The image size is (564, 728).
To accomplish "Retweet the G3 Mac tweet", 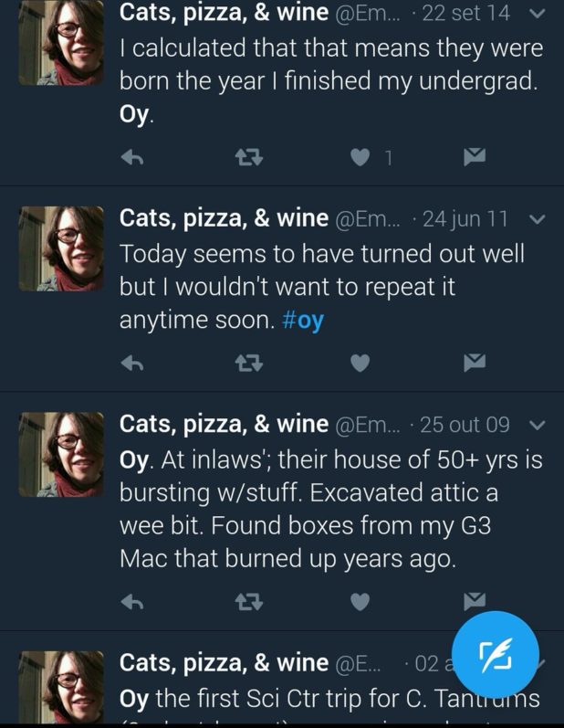I will pos(247,601).
